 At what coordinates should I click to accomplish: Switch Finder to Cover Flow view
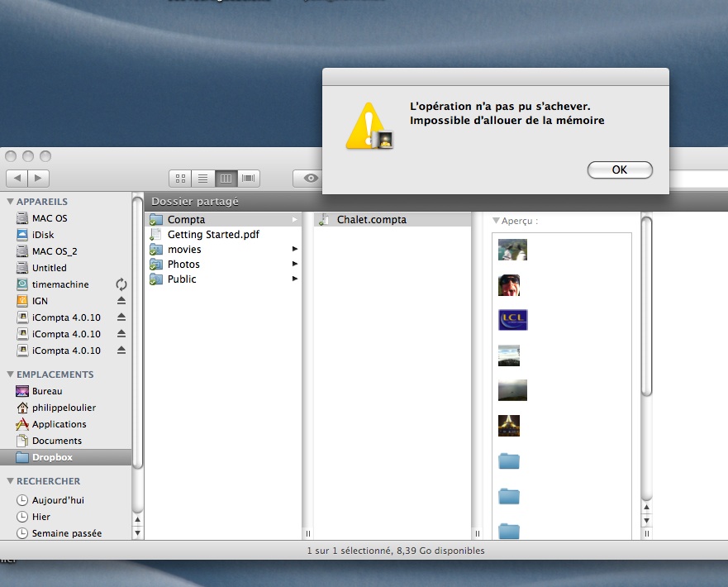tap(249, 179)
